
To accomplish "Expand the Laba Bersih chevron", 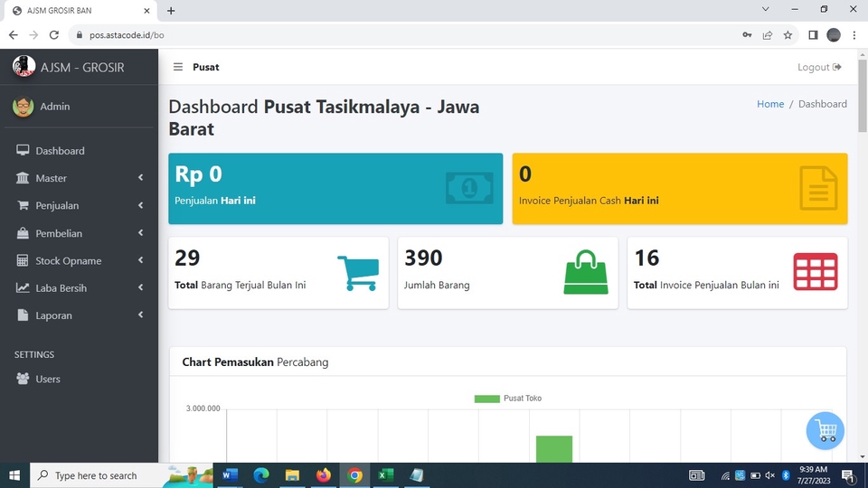I will (x=141, y=287).
